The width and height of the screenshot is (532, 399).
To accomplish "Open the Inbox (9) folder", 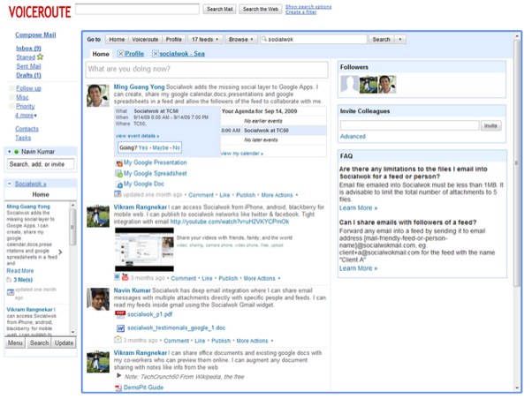I will coord(28,49).
